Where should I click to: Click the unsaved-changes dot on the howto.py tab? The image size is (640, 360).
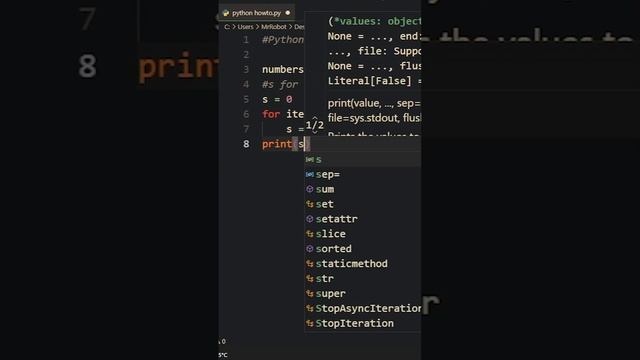pyautogui.click(x=288, y=13)
